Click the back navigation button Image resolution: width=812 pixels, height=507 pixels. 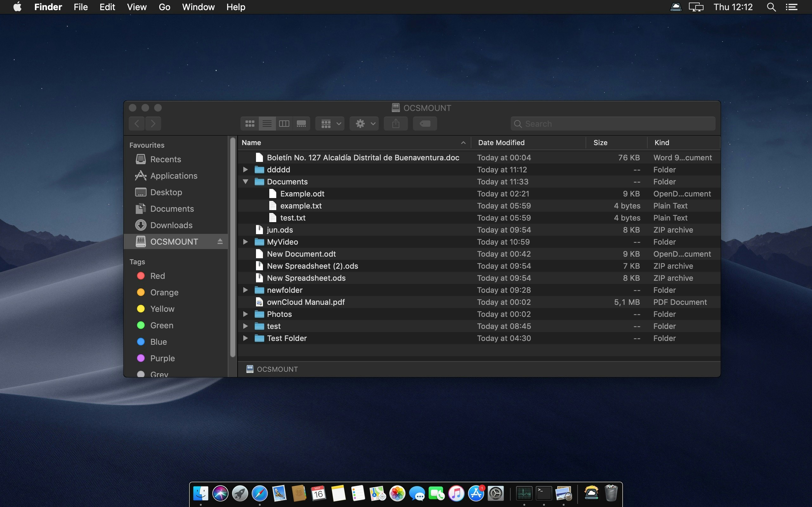click(x=136, y=123)
